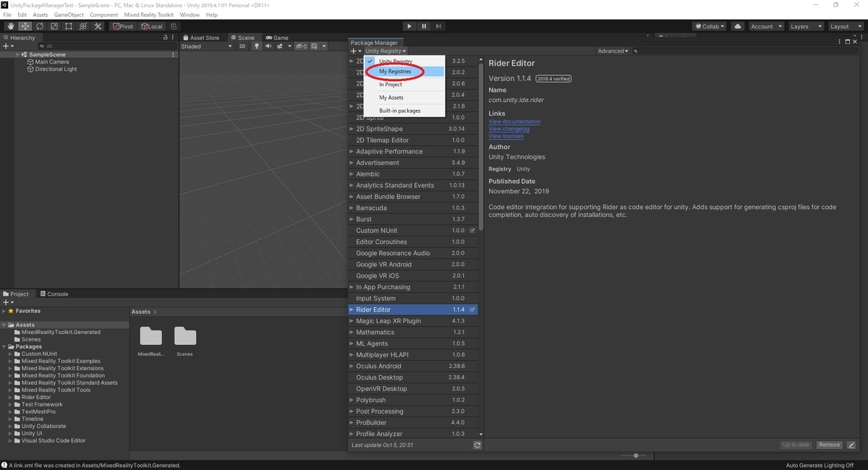Click the Play button
Viewport: 868px width, 470px height.
point(409,26)
